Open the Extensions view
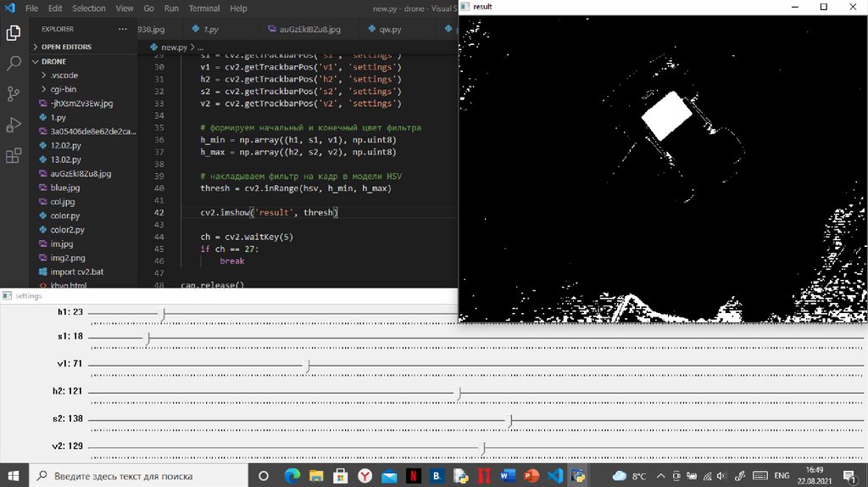The image size is (868, 487). pyautogui.click(x=14, y=156)
